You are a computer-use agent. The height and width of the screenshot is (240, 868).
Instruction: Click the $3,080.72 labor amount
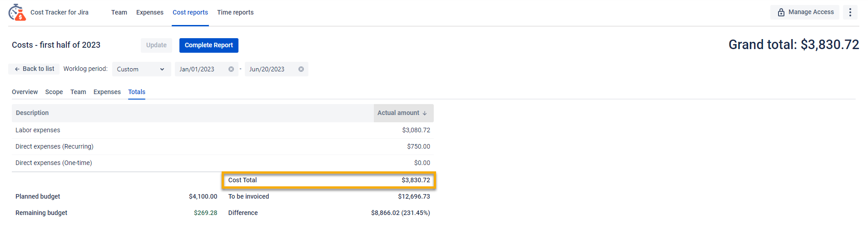click(x=416, y=130)
